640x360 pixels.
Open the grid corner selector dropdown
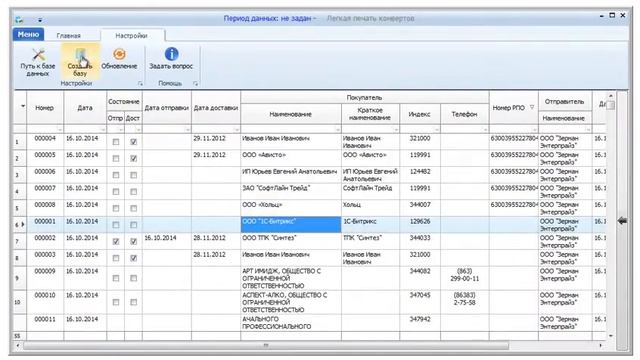(x=23, y=107)
